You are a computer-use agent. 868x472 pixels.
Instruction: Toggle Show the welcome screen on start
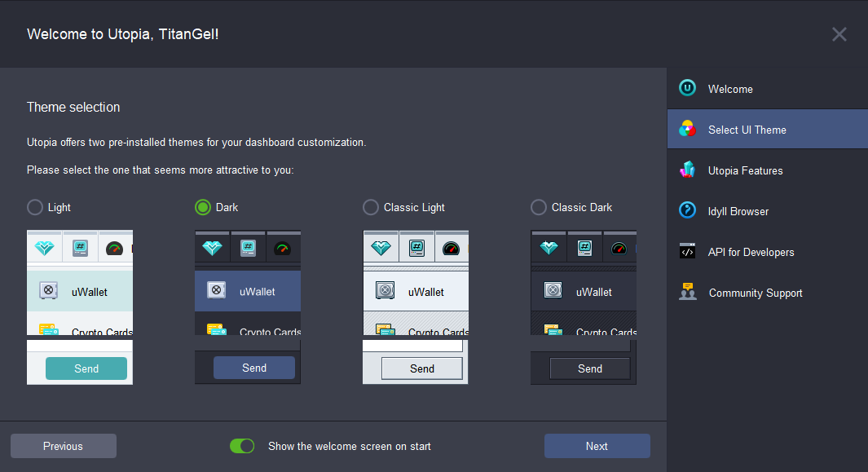(242, 446)
